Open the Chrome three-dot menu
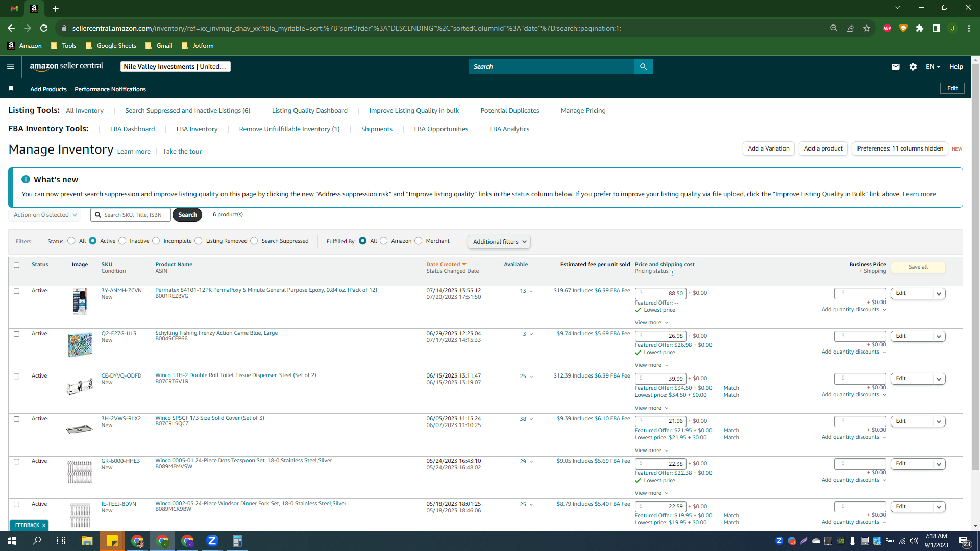 pos(969,28)
